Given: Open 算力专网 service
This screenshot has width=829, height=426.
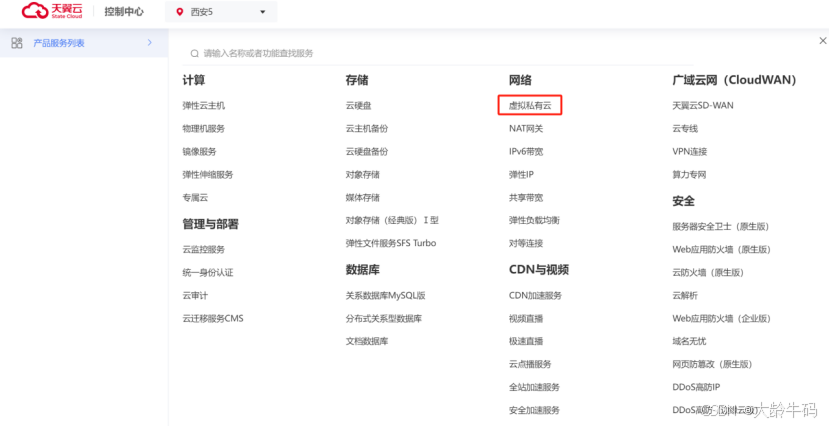Looking at the screenshot, I should coord(689,174).
